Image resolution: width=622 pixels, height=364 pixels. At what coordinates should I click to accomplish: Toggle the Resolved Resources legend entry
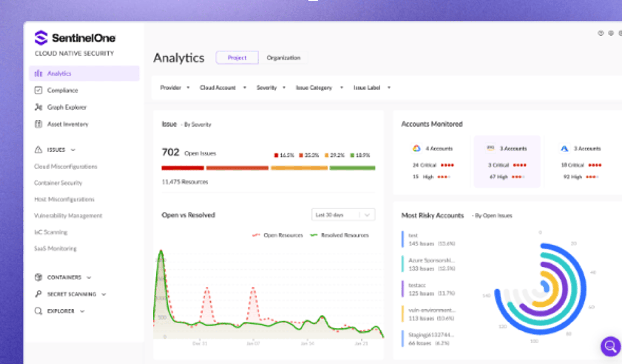click(339, 235)
